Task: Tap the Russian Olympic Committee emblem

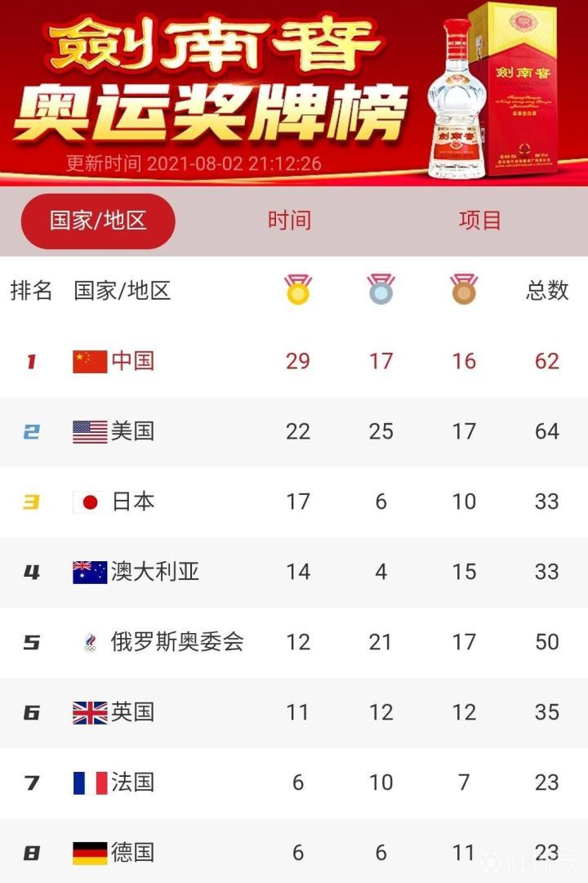Action: coord(90,642)
